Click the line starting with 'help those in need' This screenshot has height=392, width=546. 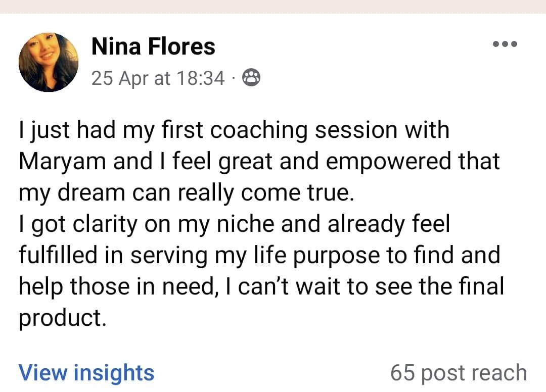261,287
